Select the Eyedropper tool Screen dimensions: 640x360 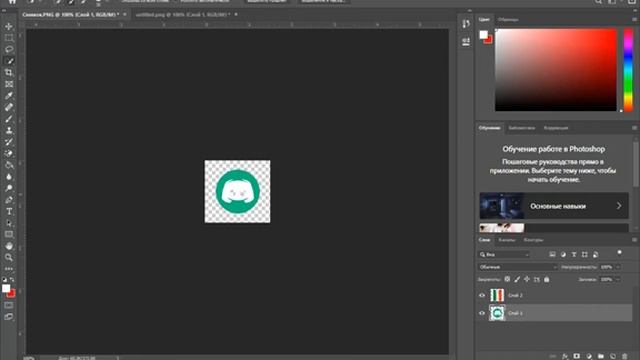click(x=9, y=96)
